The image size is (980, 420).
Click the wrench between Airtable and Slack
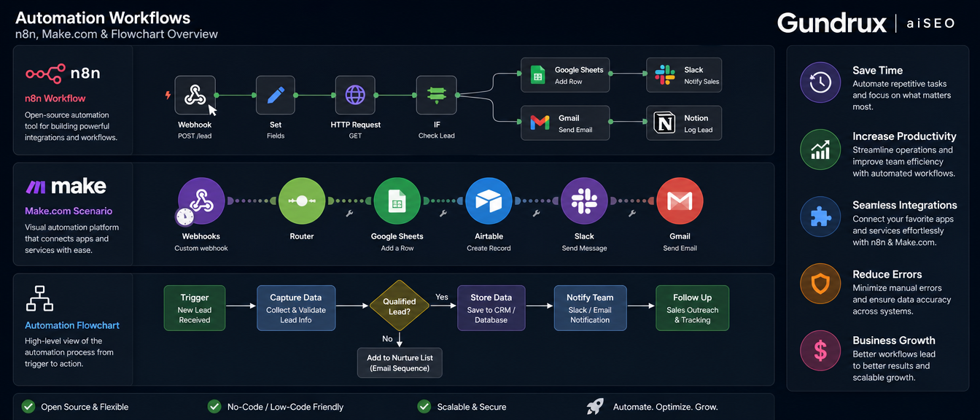coord(537,214)
